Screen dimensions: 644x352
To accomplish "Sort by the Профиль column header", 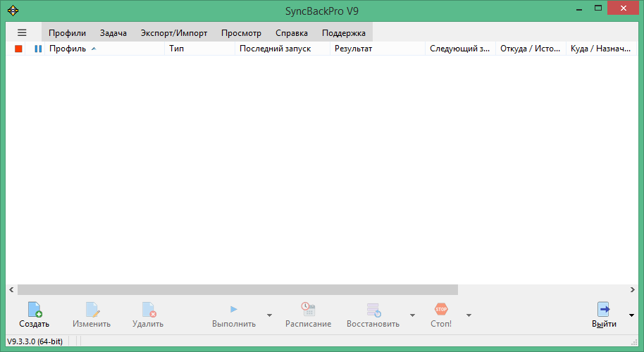I will (104, 49).
